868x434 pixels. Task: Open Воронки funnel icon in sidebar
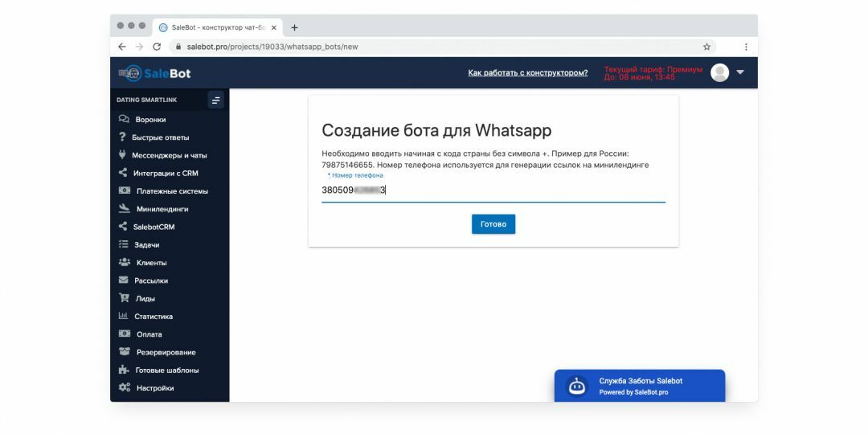click(124, 119)
